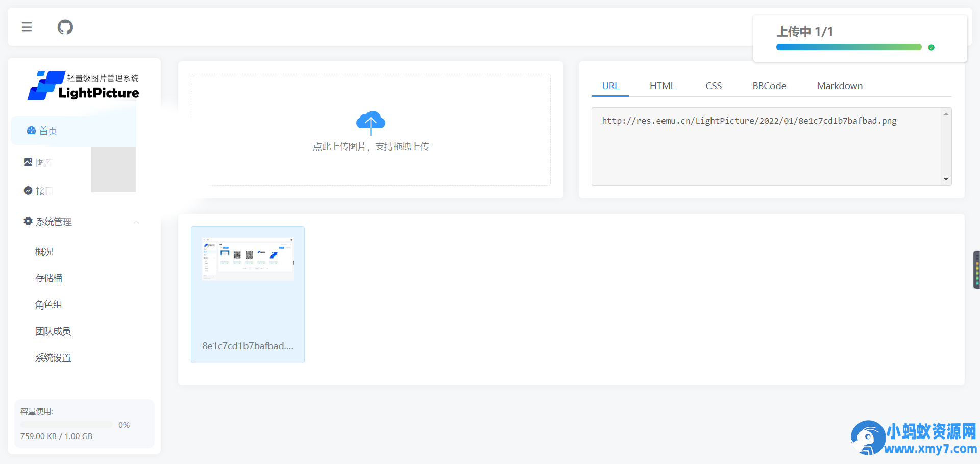
Task: Click the gallery picture icon in sidebar
Action: click(28, 162)
